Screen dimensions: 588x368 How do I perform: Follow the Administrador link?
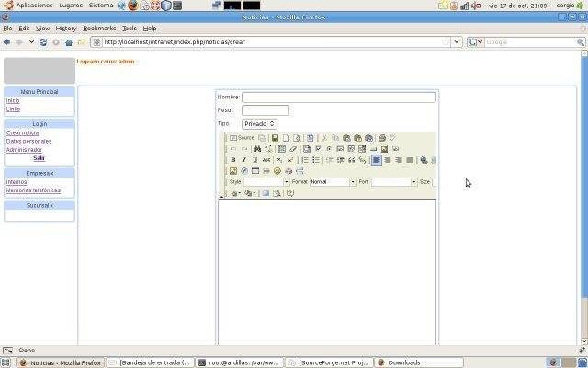click(24, 150)
